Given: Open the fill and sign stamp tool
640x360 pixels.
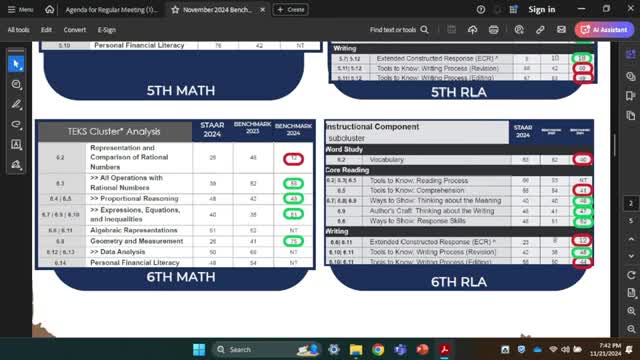Looking at the screenshot, I should coord(16,164).
